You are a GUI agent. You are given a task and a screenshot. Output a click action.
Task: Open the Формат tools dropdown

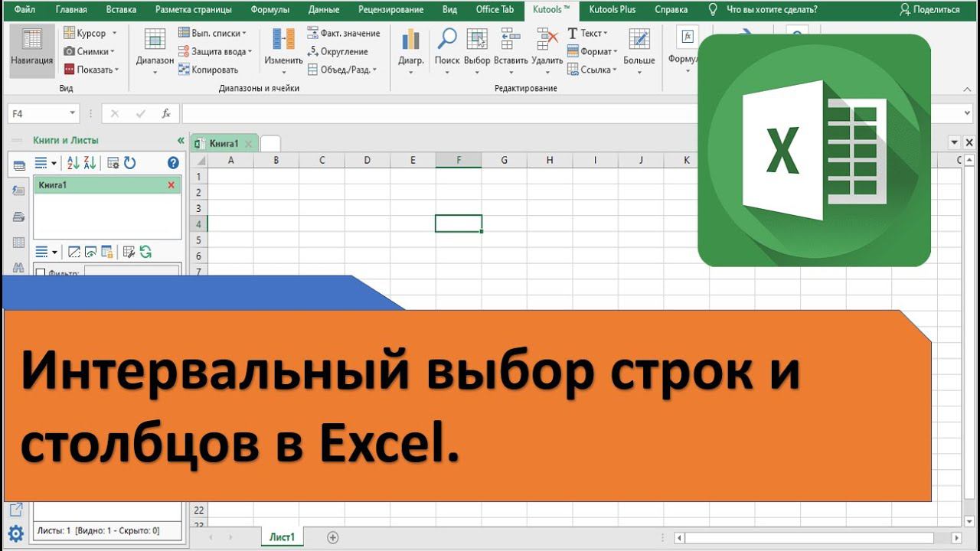pos(593,51)
